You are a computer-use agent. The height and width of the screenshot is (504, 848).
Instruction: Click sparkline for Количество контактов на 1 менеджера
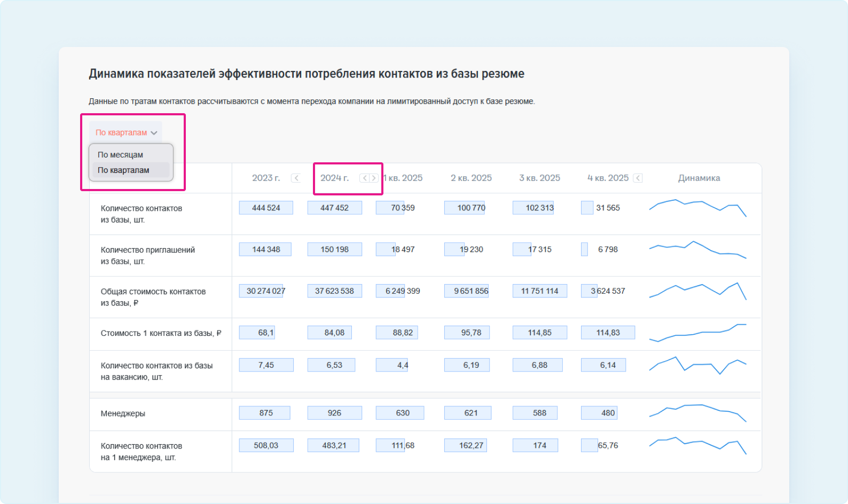click(x=697, y=445)
